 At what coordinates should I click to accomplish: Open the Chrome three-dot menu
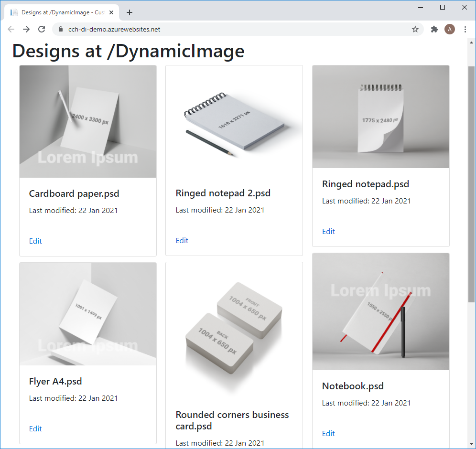tap(465, 29)
